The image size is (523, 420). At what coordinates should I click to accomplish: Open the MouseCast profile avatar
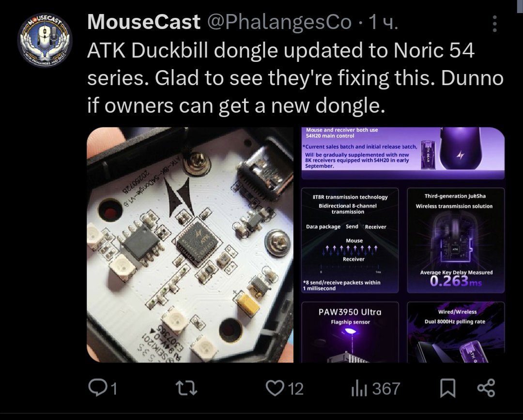click(45, 40)
